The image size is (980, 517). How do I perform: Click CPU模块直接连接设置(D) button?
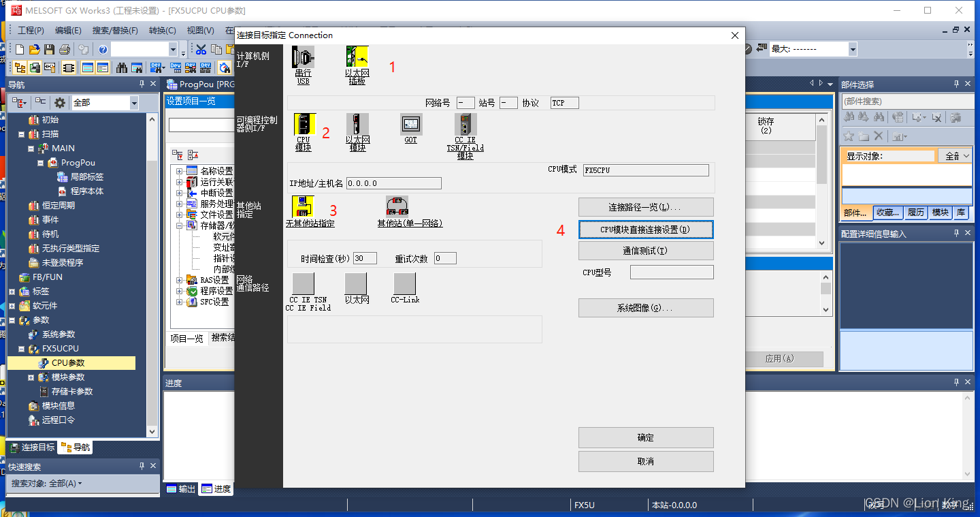[646, 230]
